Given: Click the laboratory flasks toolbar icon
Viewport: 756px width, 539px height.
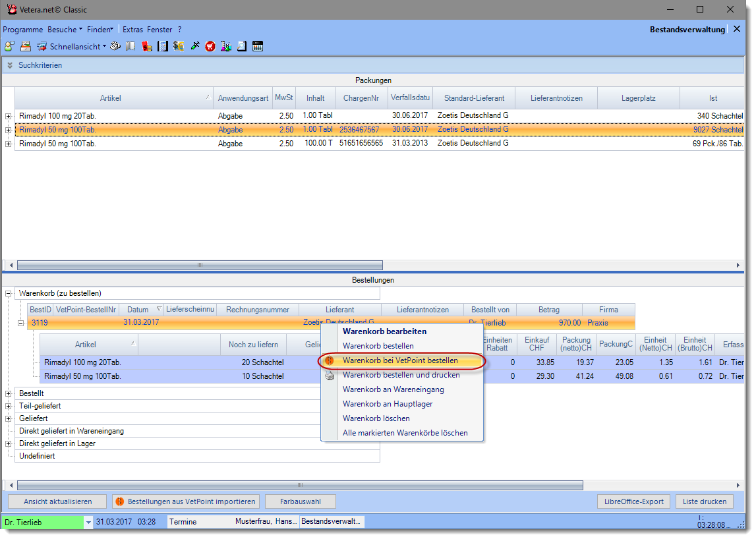Looking at the screenshot, I should [x=226, y=46].
